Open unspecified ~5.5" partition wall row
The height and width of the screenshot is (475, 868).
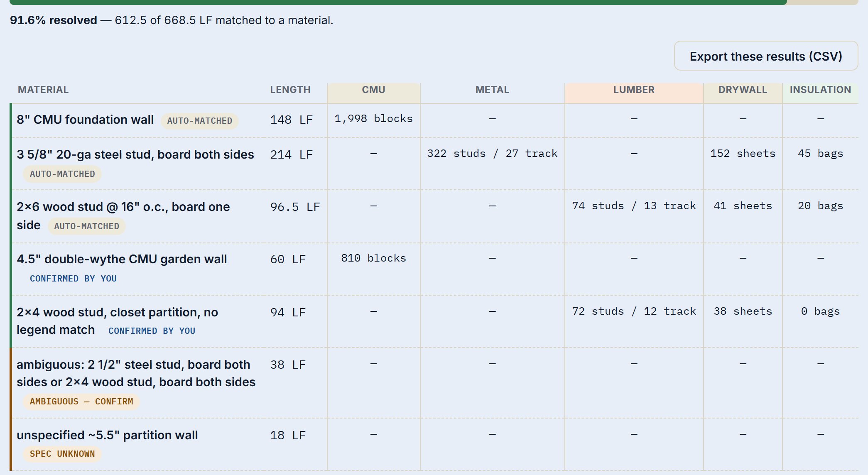click(x=434, y=444)
